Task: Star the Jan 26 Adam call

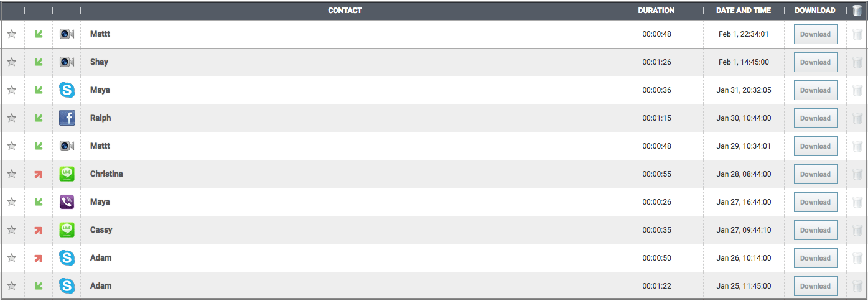Action: 12,258
